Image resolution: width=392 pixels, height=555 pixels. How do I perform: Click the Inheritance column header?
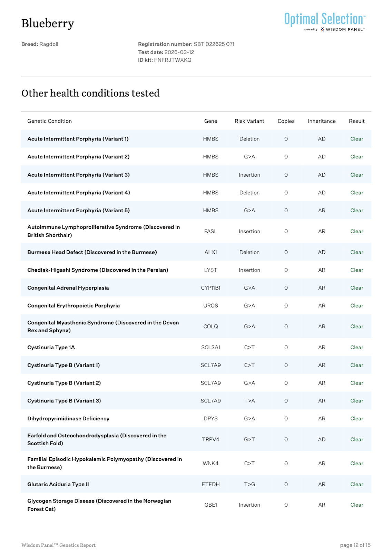(322, 121)
